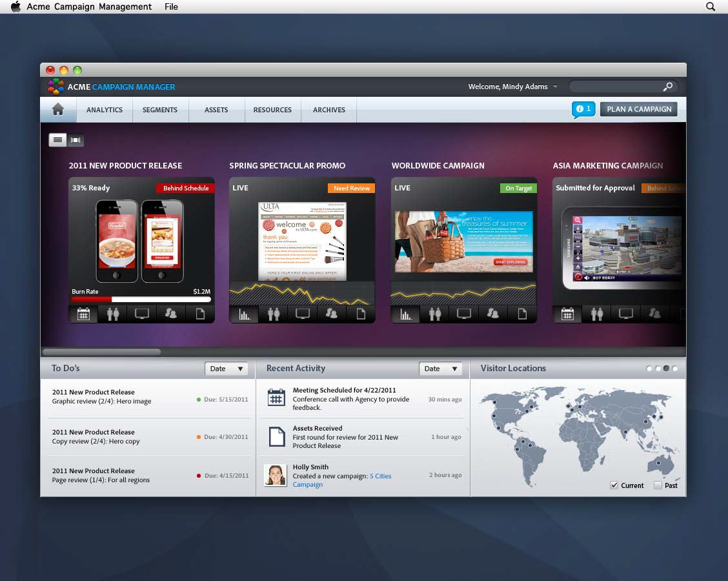Open the Archives tab

coord(329,110)
